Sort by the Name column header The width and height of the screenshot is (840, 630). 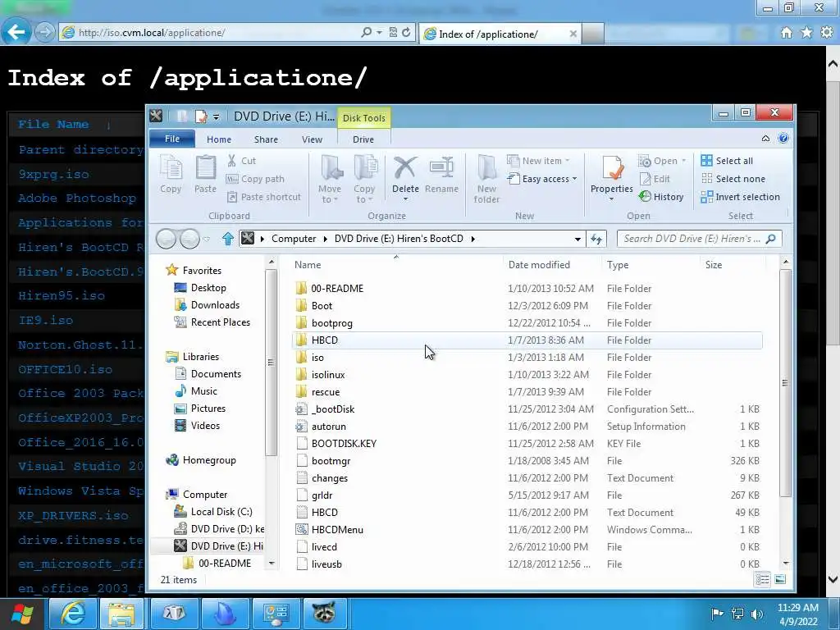308,265
